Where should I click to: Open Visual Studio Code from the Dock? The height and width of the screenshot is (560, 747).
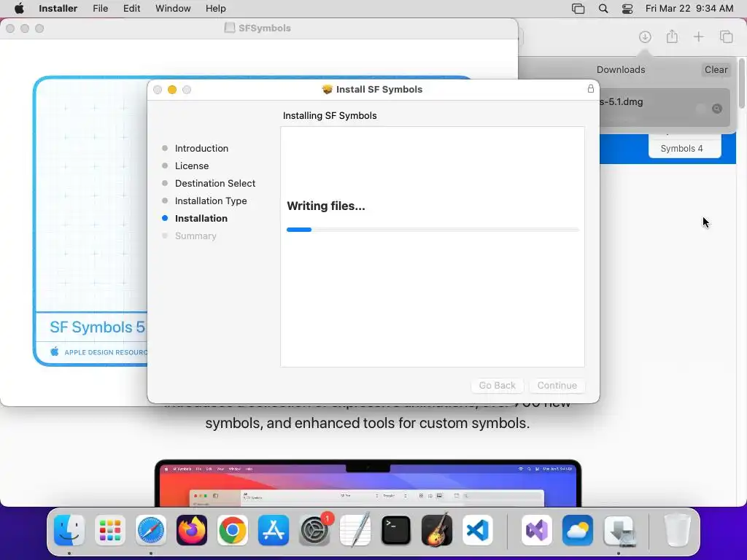pyautogui.click(x=478, y=530)
